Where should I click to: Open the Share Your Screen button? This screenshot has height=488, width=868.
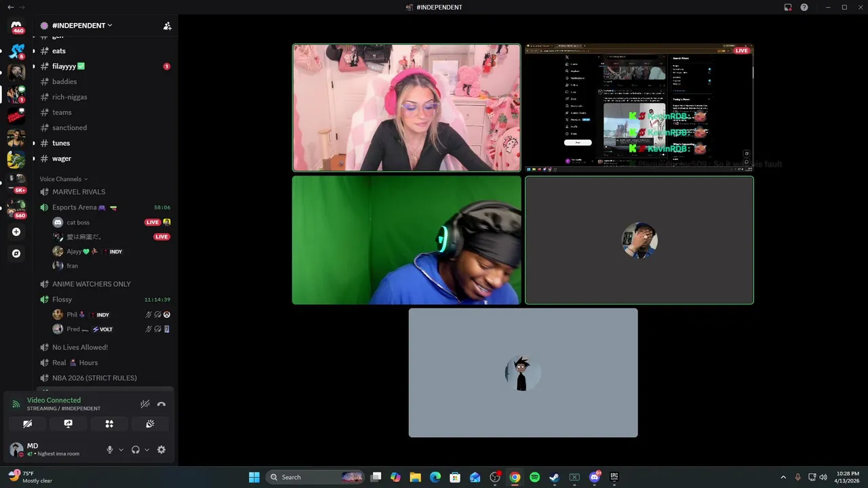pos(68,424)
